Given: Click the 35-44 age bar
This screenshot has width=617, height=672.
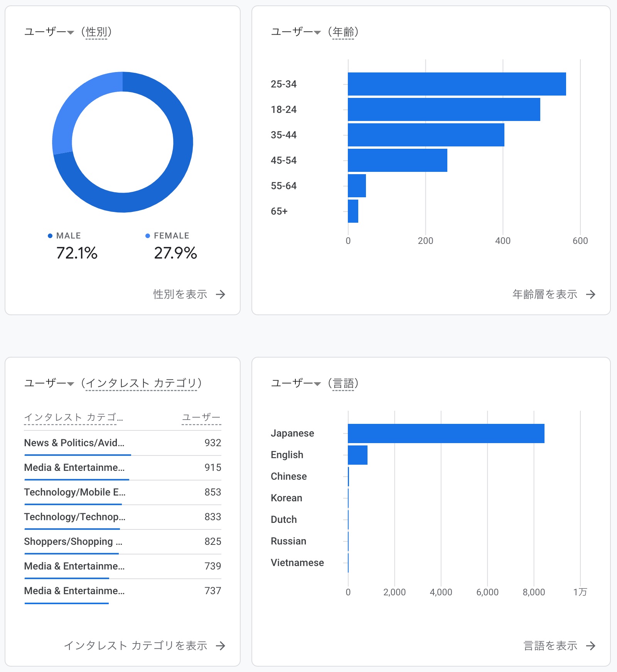Looking at the screenshot, I should tap(426, 135).
